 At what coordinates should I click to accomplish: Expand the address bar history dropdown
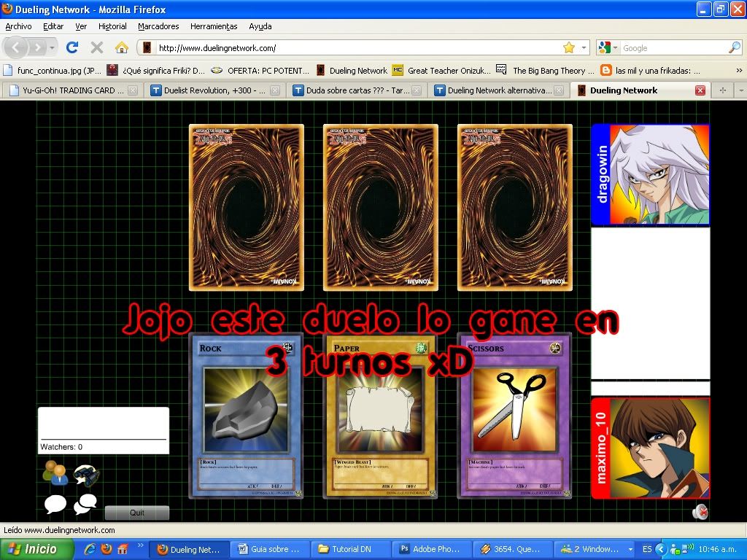584,47
